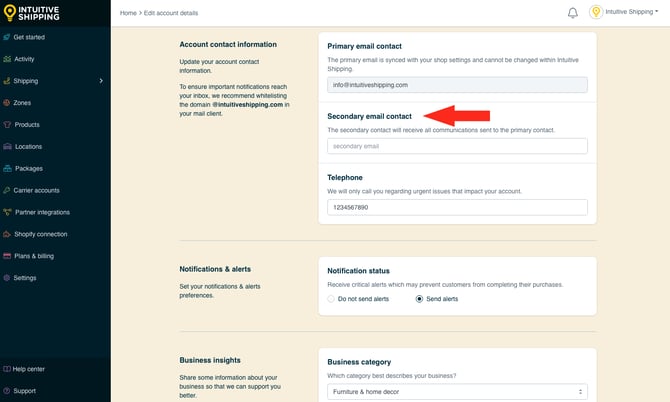Click the Secondary email contact heading

[369, 116]
